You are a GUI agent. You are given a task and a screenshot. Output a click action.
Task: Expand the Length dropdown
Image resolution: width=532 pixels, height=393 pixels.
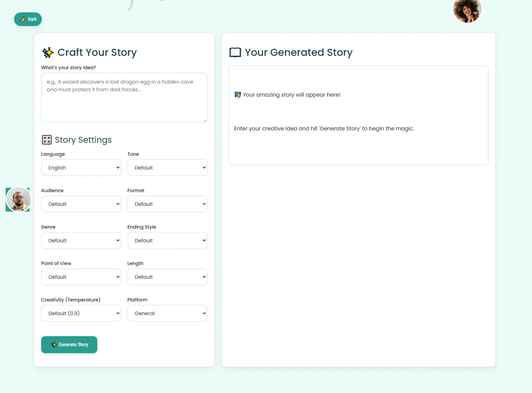click(x=167, y=277)
